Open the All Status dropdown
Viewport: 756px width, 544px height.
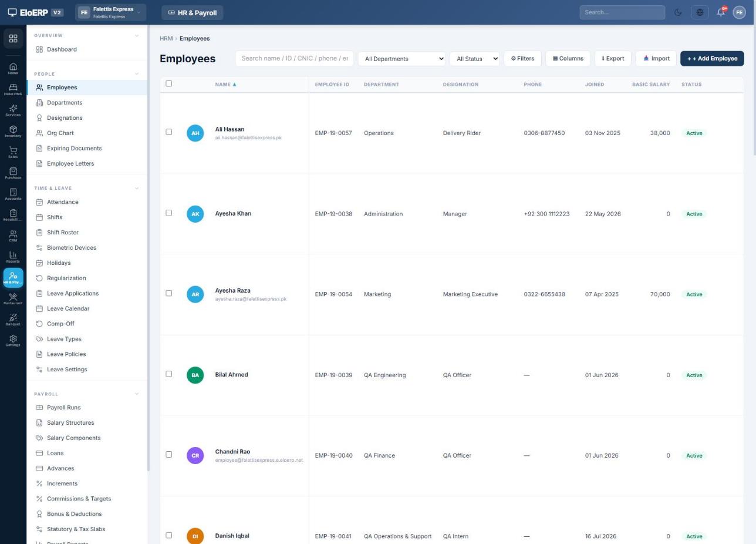click(x=474, y=59)
